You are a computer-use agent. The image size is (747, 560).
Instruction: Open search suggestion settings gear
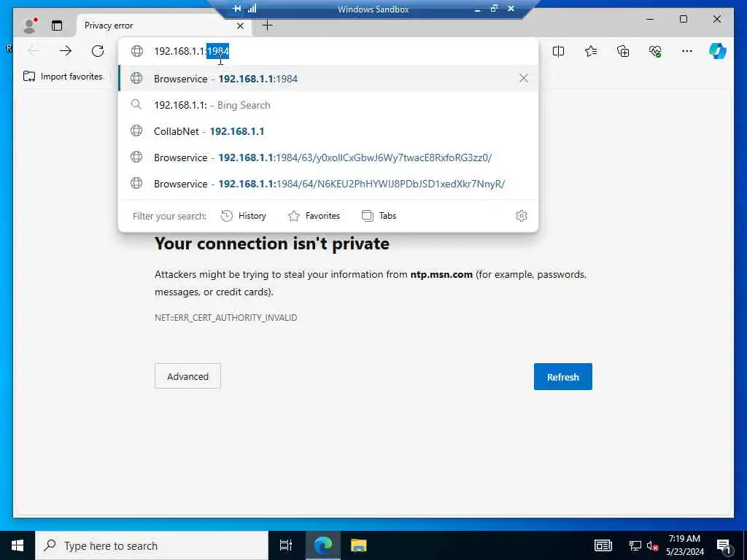coord(521,216)
